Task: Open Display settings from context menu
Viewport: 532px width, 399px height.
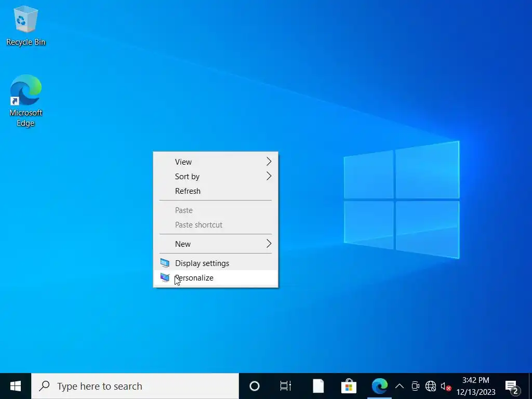Action: tap(216, 263)
